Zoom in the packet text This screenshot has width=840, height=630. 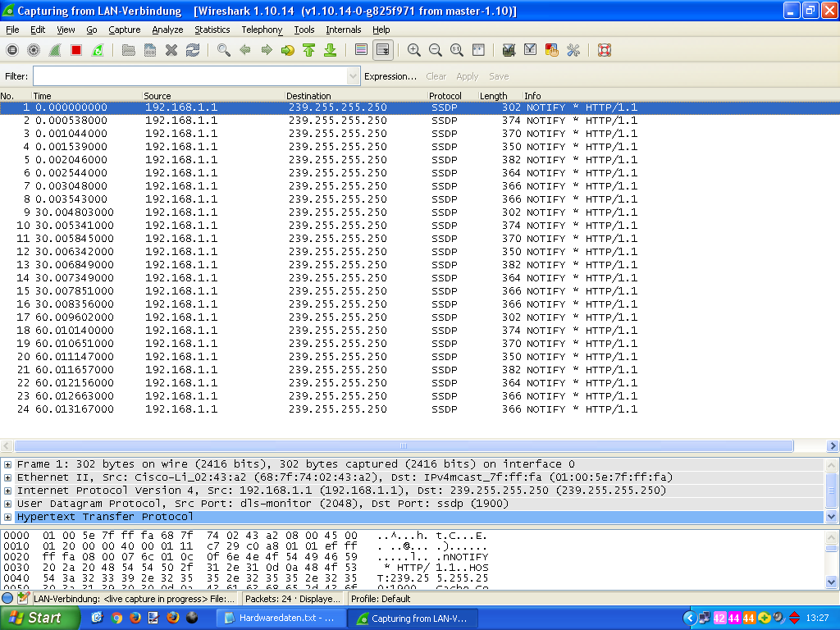(x=413, y=50)
